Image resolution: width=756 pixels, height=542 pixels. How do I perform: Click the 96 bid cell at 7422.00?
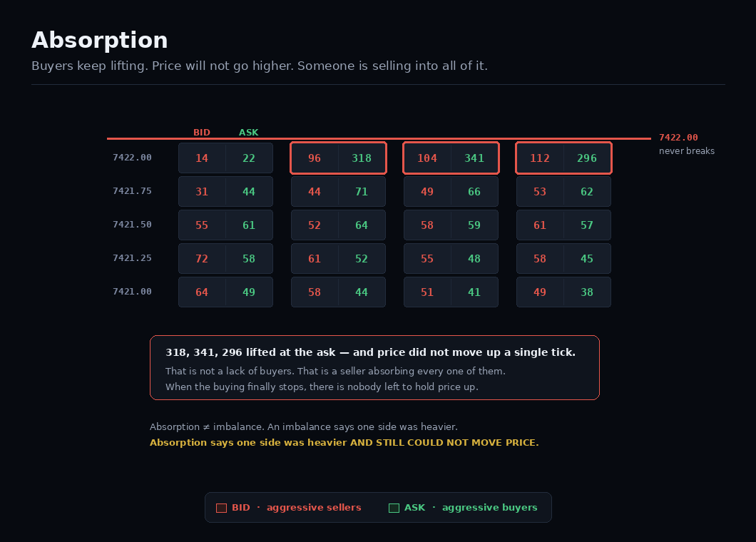click(x=315, y=158)
